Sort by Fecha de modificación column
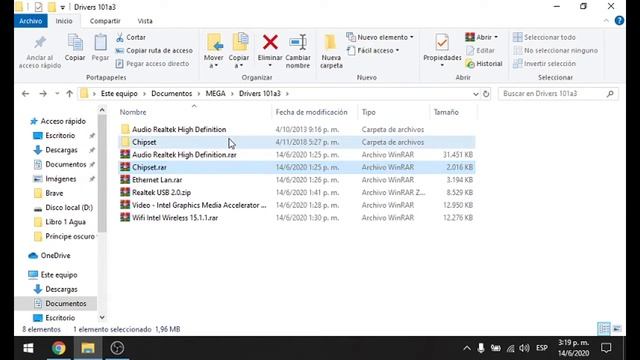The width and height of the screenshot is (640, 360). click(x=311, y=112)
